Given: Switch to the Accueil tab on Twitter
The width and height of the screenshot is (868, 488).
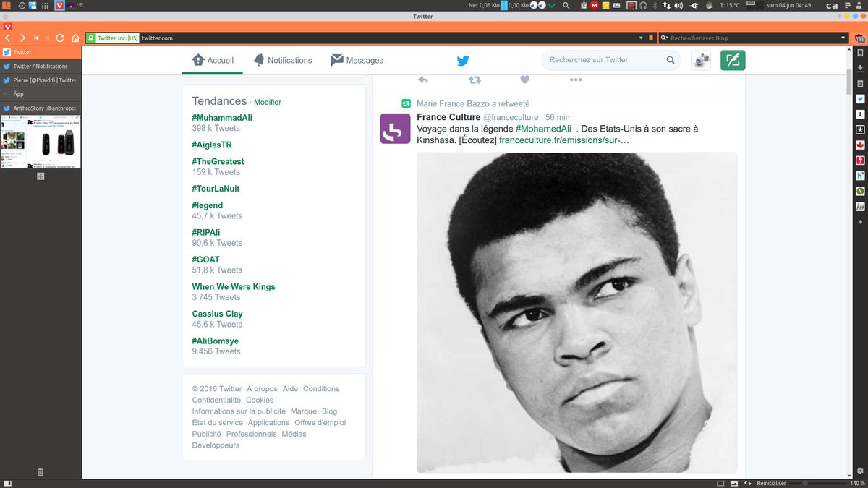Looking at the screenshot, I should 213,60.
